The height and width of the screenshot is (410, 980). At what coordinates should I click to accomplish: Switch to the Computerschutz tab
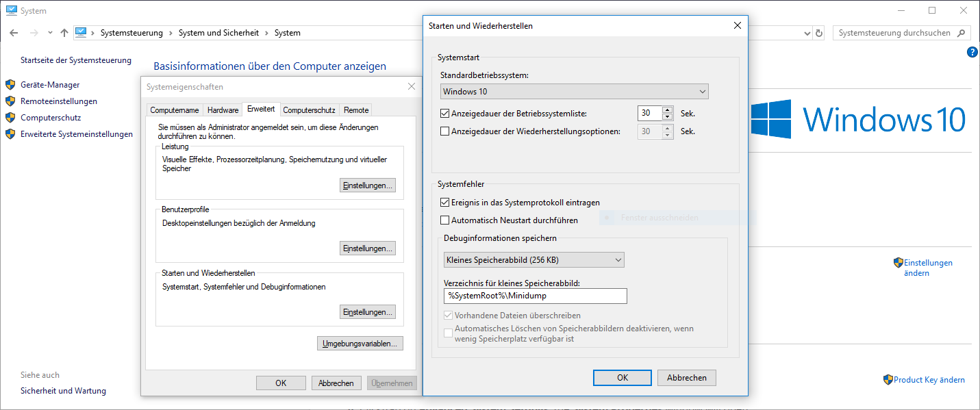[310, 110]
